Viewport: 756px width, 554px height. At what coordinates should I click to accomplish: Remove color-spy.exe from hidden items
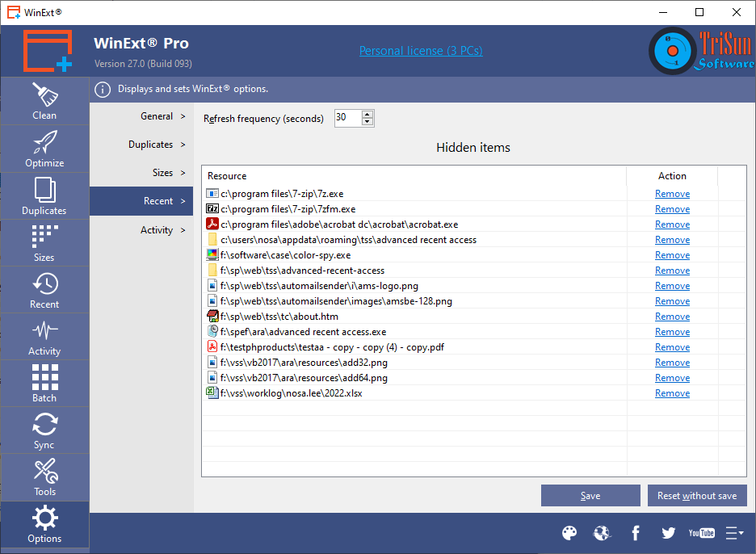[672, 255]
